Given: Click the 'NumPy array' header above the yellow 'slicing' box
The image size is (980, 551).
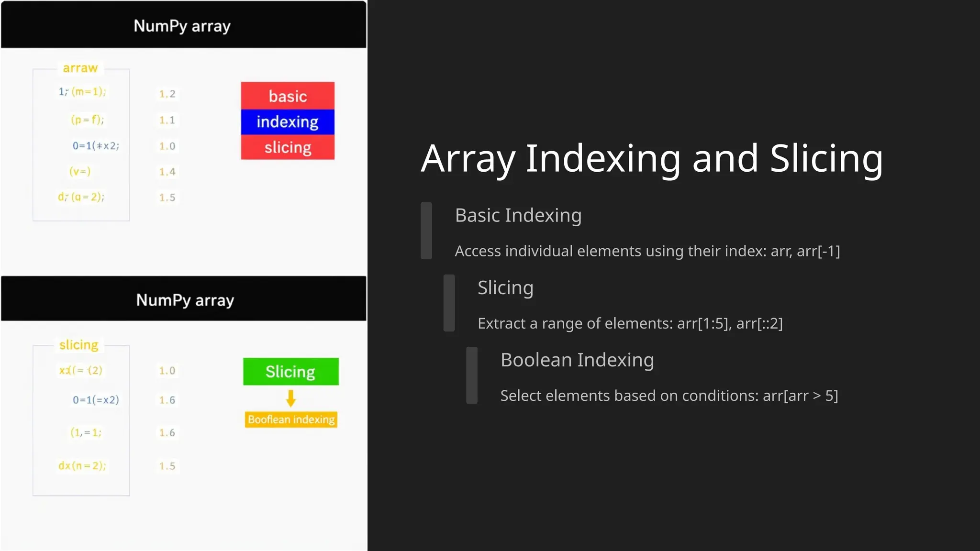Looking at the screenshot, I should point(183,298).
